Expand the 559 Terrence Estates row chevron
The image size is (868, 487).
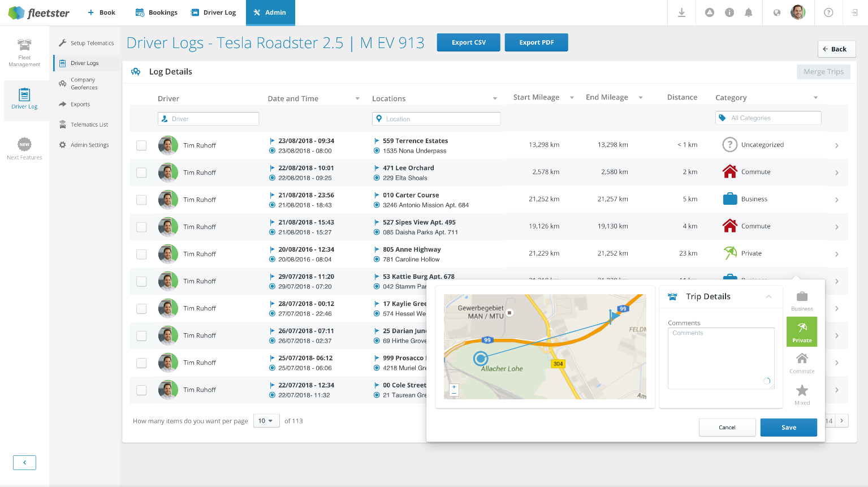click(837, 145)
